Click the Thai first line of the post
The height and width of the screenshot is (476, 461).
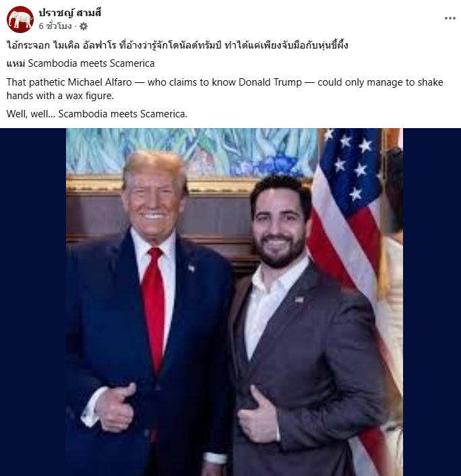pyautogui.click(x=177, y=46)
